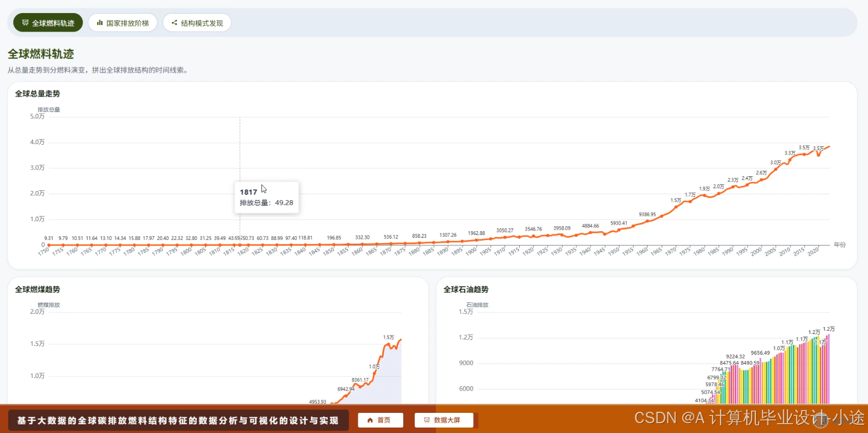Click the 332.30 data label

(x=363, y=237)
